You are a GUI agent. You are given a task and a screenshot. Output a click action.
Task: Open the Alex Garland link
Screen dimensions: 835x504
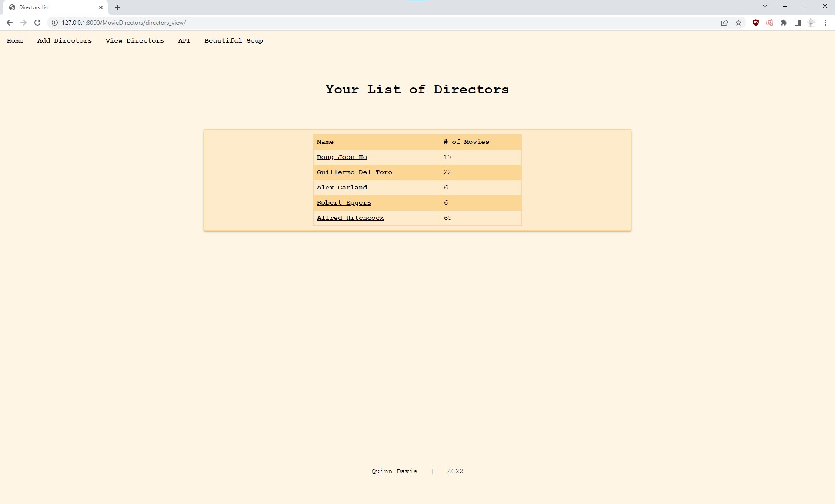click(342, 188)
